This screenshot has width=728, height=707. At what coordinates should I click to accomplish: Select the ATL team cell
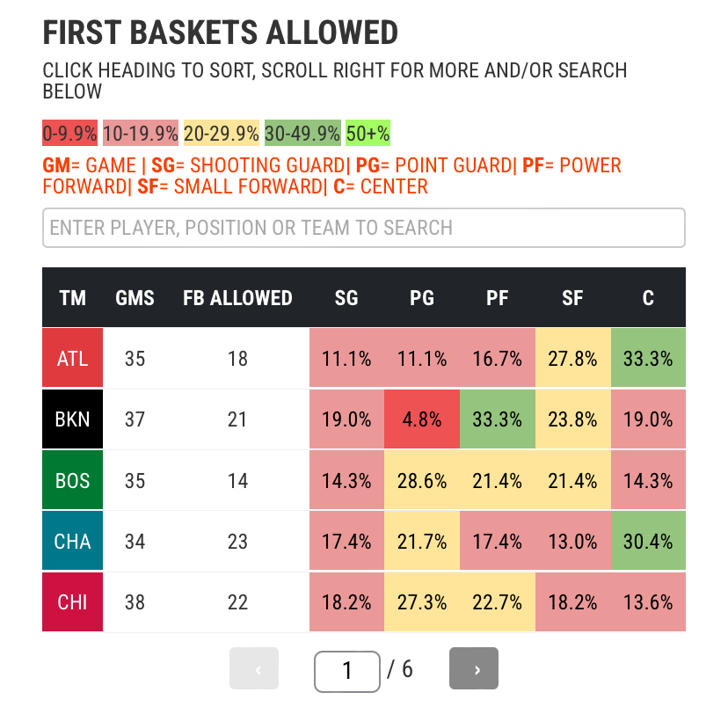coord(73,358)
